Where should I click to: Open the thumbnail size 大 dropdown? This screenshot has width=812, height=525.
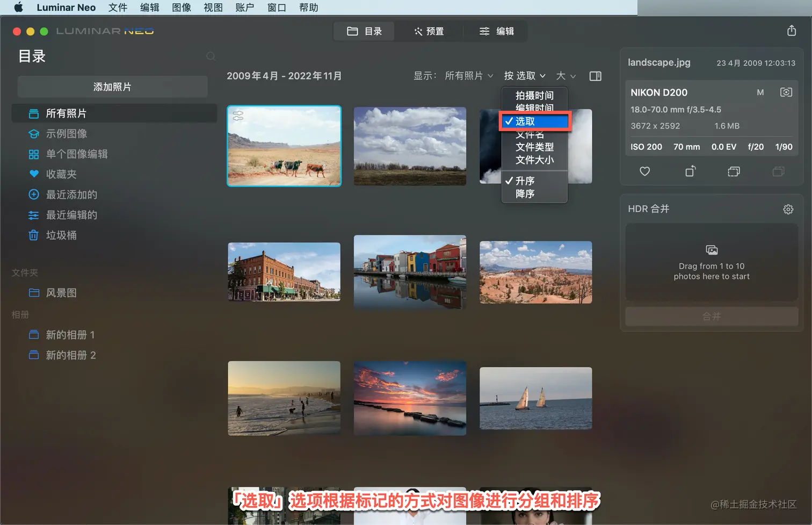(x=566, y=76)
